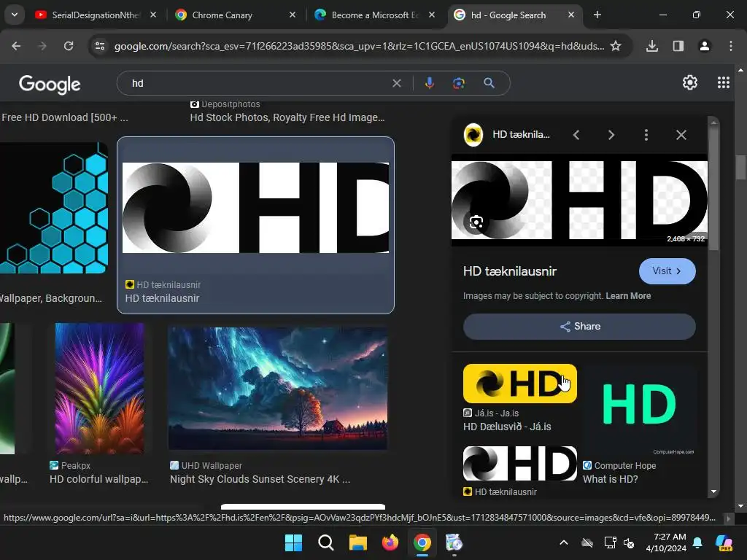
Task: Open the tab search dropdown arrow
Action: tap(15, 15)
